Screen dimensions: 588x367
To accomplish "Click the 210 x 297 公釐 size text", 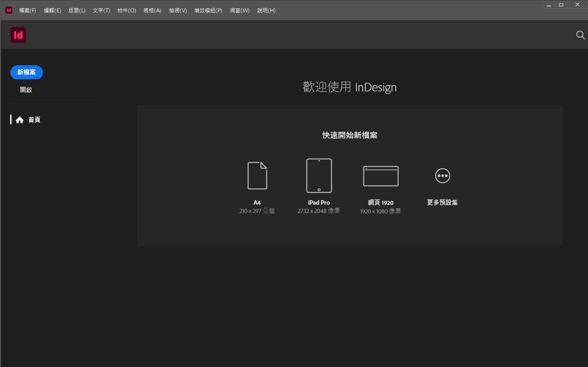I will [x=257, y=211].
